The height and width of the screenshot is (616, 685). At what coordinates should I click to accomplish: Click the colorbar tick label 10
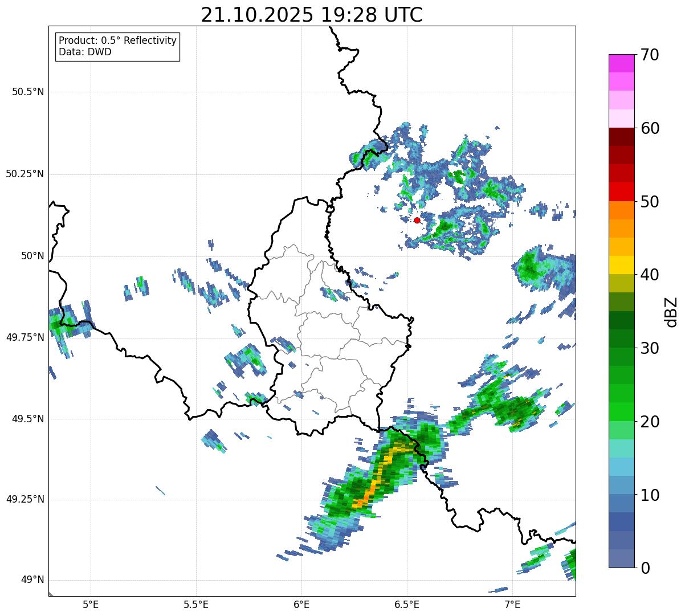click(650, 495)
